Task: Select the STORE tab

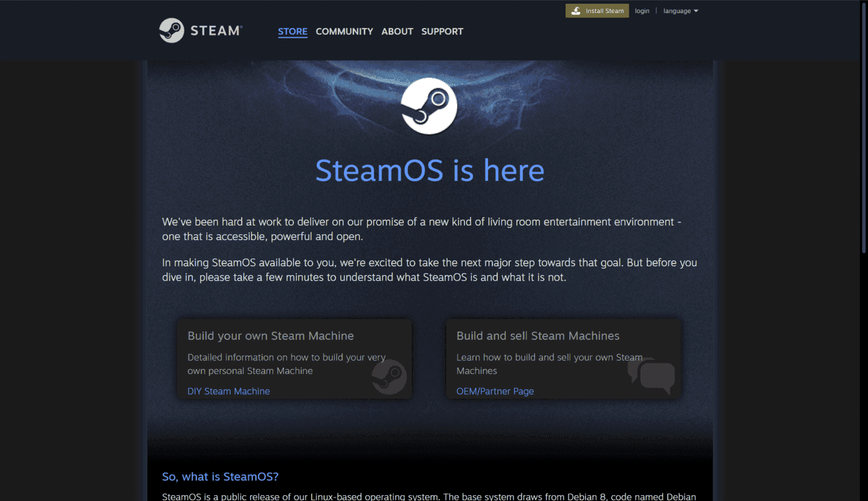Action: coord(293,32)
